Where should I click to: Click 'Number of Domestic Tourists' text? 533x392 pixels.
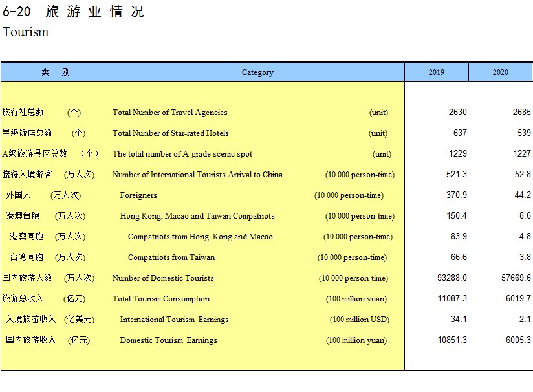[x=163, y=278]
